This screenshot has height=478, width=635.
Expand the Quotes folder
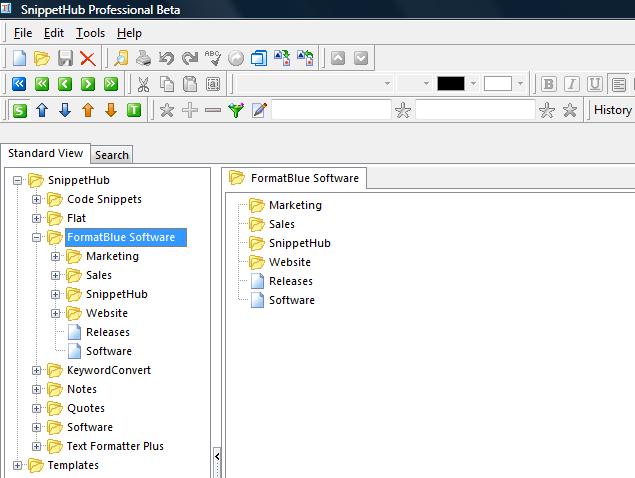tap(36, 408)
